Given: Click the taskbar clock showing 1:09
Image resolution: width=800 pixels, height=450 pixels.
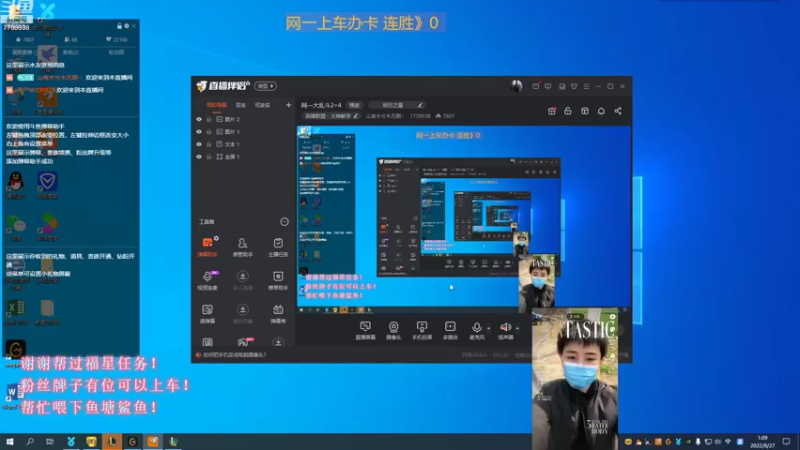Looking at the screenshot, I should 762,442.
